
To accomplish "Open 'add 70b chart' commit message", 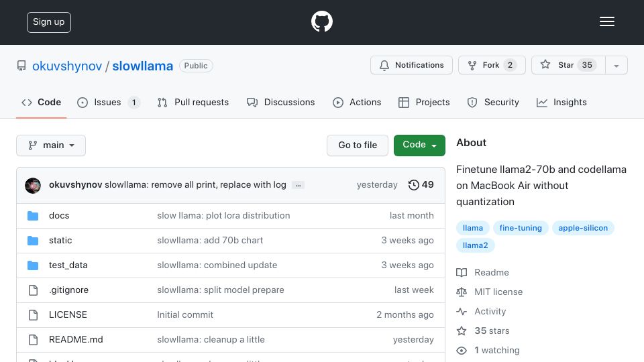I will pyautogui.click(x=210, y=240).
